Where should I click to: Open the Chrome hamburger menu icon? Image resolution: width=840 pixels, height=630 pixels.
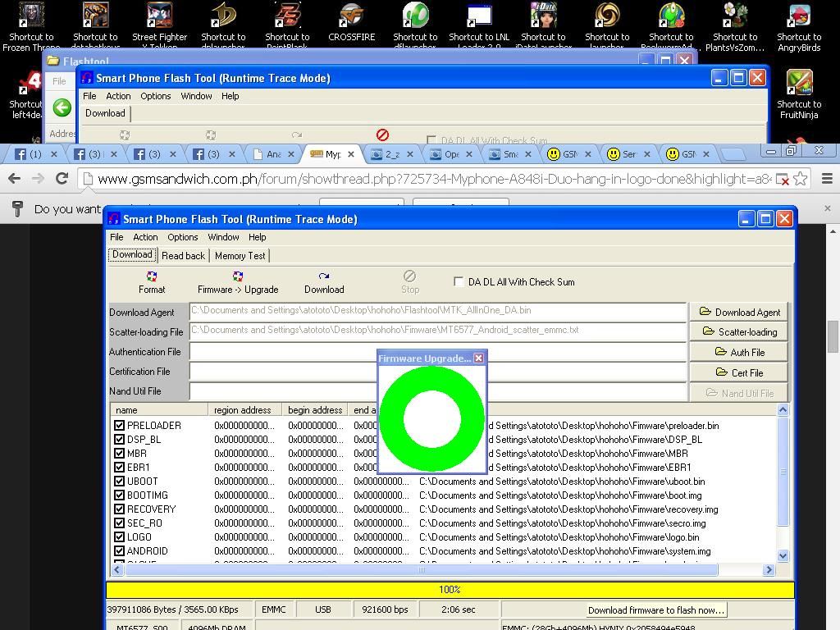click(x=827, y=179)
